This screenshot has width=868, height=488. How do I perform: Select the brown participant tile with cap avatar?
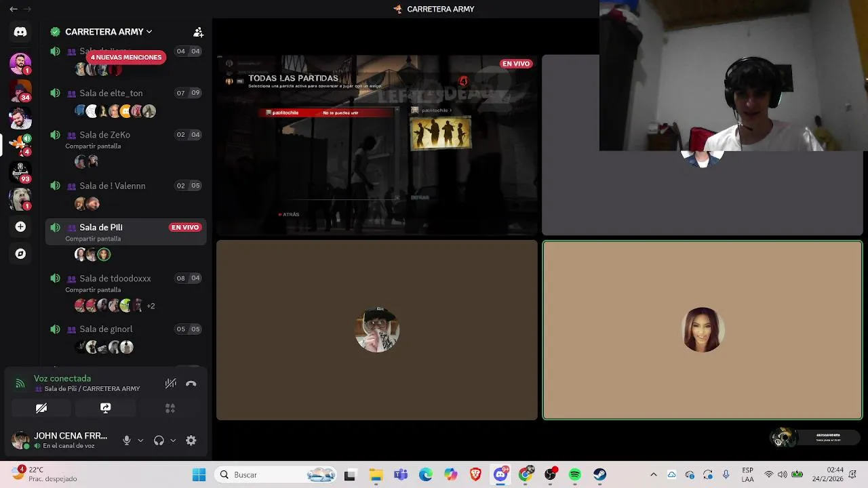coord(377,330)
